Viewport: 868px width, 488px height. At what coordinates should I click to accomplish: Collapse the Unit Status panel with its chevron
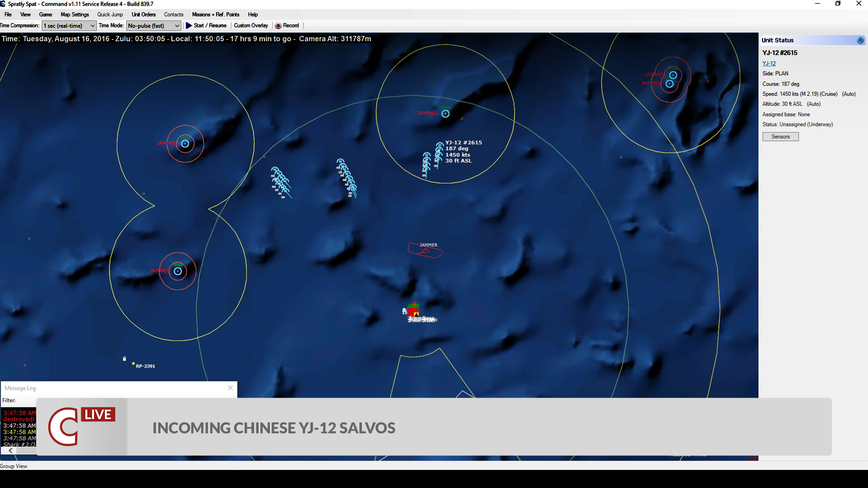point(860,40)
